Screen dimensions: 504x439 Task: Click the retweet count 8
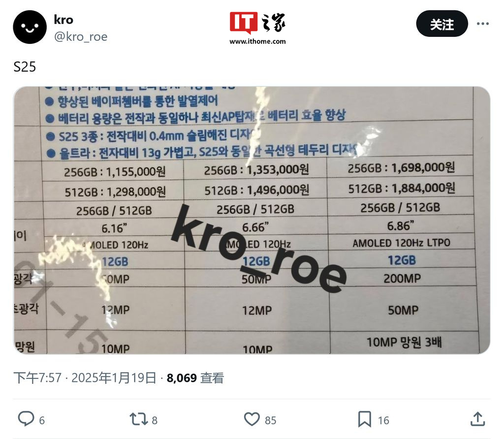[x=155, y=420]
